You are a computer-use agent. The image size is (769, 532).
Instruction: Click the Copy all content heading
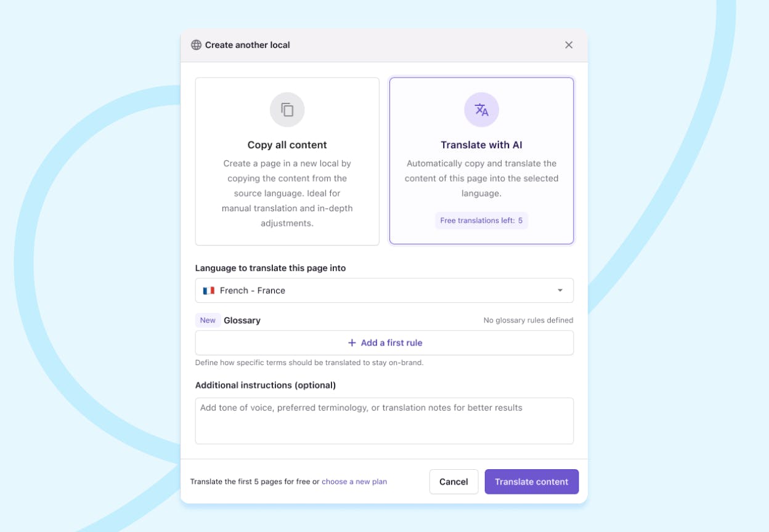(x=287, y=145)
